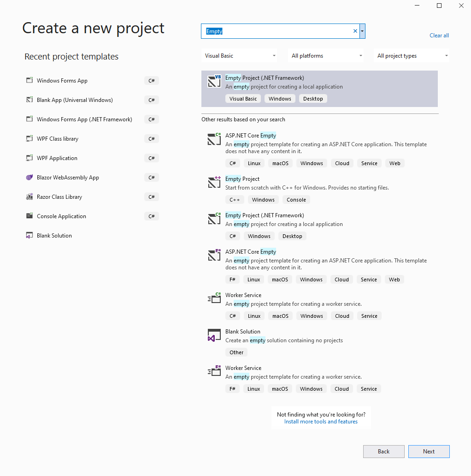The height and width of the screenshot is (476, 471).
Task: Click the Console tag on C++ Empty Project
Action: click(296, 200)
